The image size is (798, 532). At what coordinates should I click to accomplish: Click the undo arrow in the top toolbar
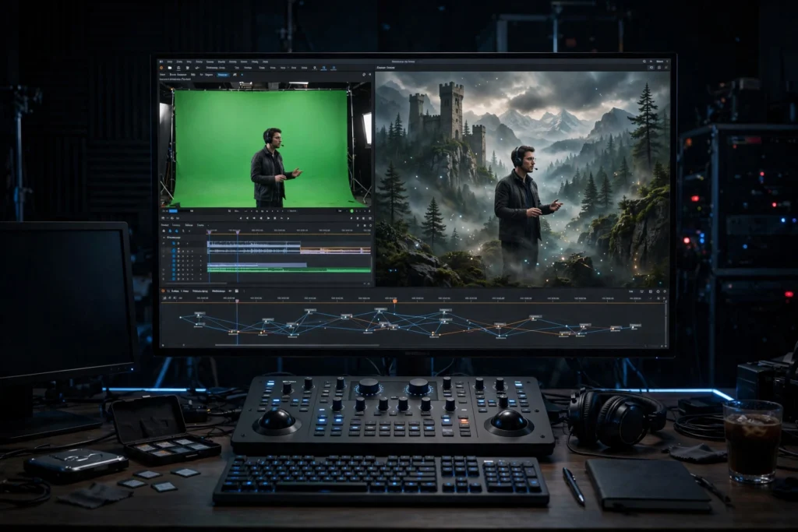point(197,68)
